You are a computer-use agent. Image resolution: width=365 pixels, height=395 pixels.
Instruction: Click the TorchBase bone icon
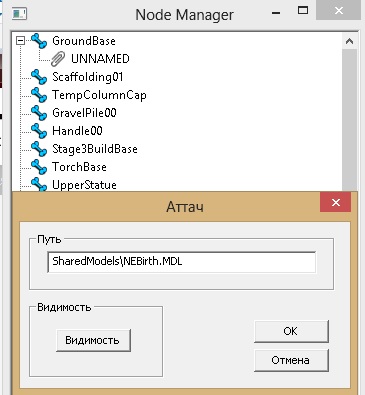point(39,167)
